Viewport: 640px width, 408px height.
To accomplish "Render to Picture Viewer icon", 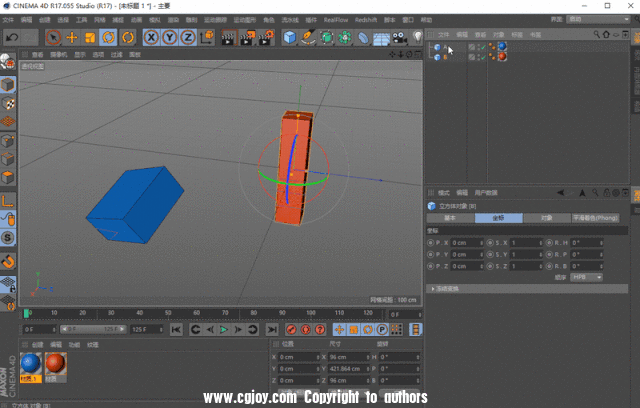I will click(x=247, y=38).
